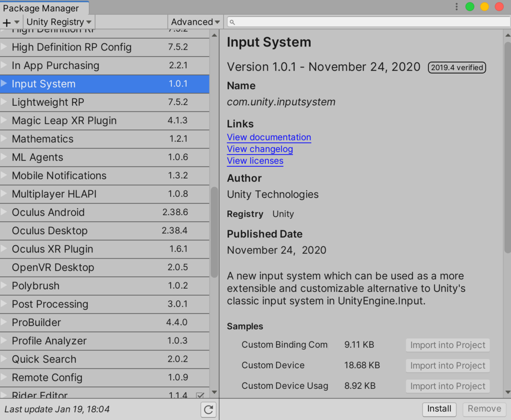
Task: Select the Oculus Android package
Action: tap(104, 213)
